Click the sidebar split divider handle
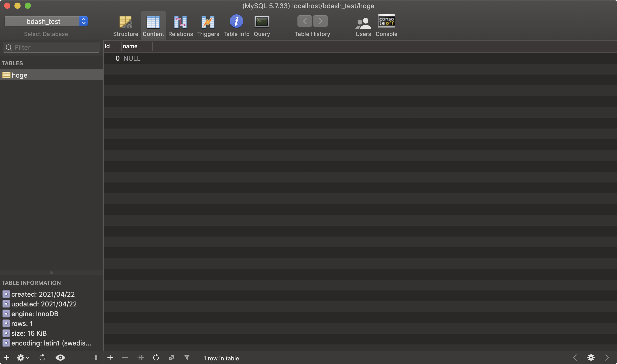 tap(51, 272)
